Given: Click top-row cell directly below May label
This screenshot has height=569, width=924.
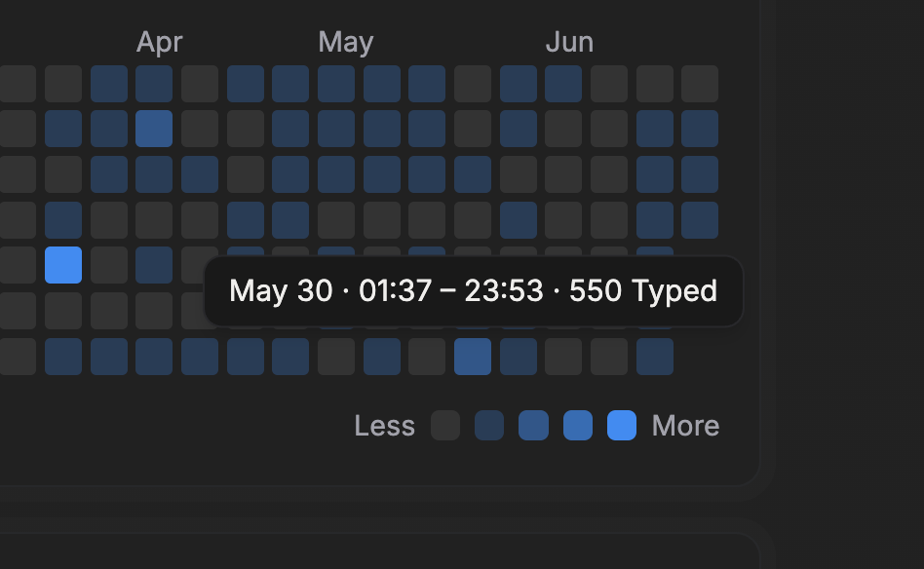Looking at the screenshot, I should click(x=336, y=84).
